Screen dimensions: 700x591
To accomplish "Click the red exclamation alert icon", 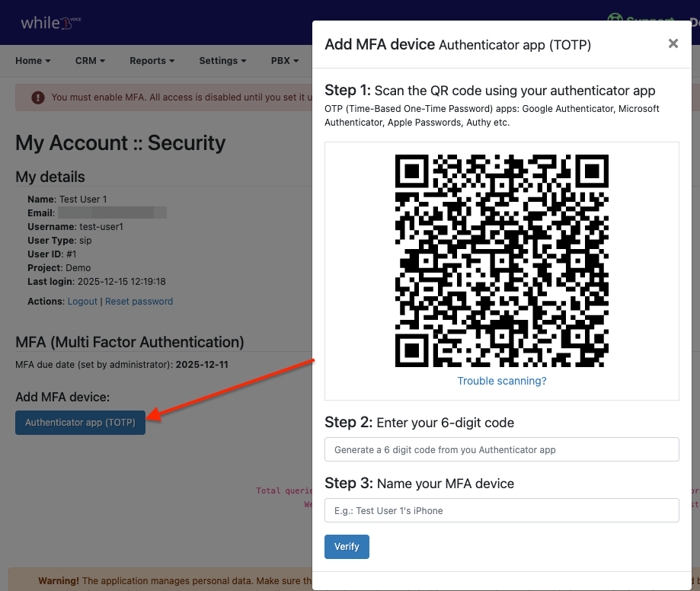I will (37, 97).
